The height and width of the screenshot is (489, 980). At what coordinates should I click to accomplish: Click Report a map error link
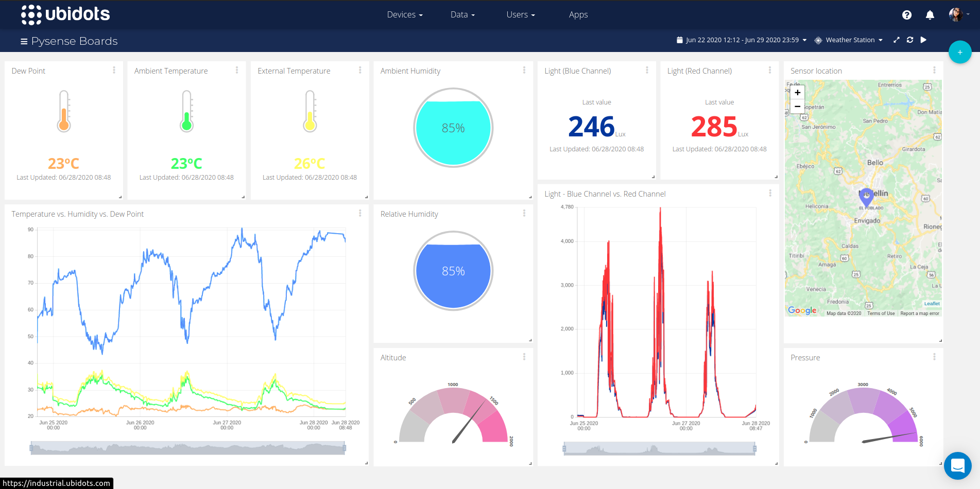pos(920,313)
